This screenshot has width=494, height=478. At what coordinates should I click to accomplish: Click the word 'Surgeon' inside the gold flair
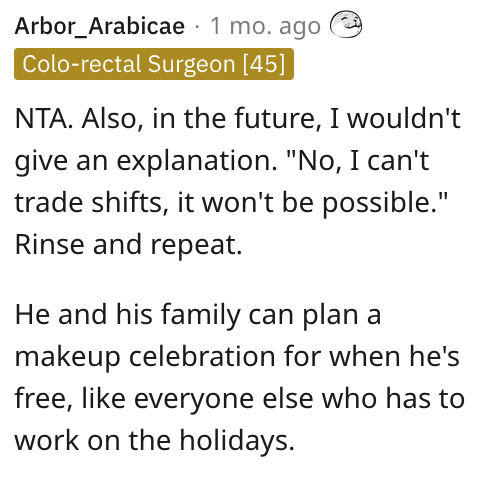[x=192, y=64]
